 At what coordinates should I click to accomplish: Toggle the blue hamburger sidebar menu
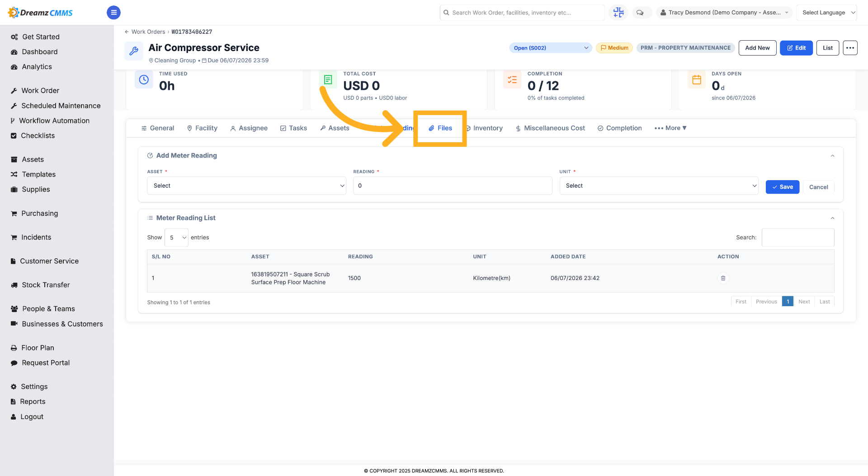[x=113, y=13]
